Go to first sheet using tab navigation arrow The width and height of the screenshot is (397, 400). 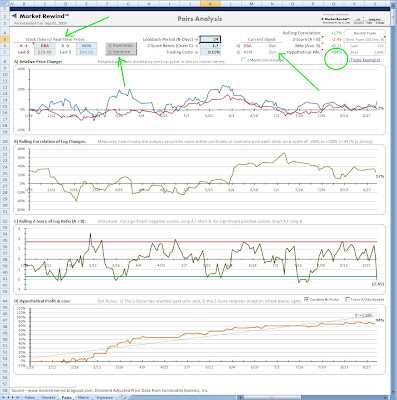pyautogui.click(x=2, y=397)
